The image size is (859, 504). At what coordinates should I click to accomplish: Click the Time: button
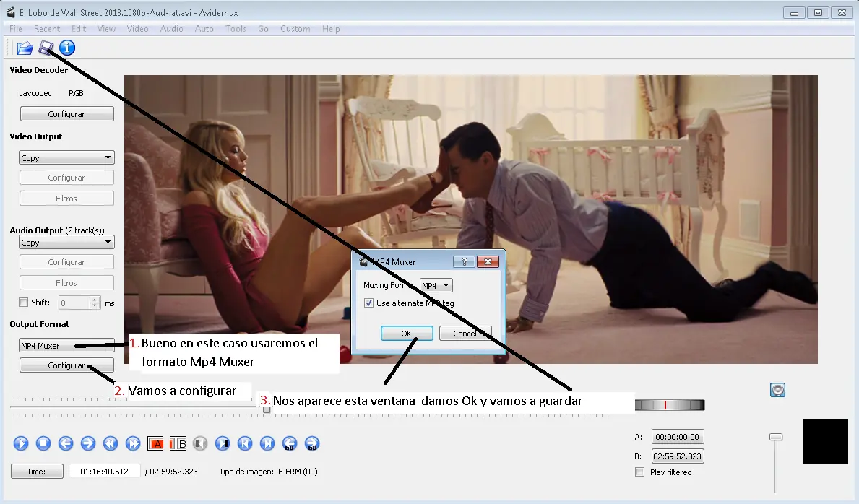point(37,471)
